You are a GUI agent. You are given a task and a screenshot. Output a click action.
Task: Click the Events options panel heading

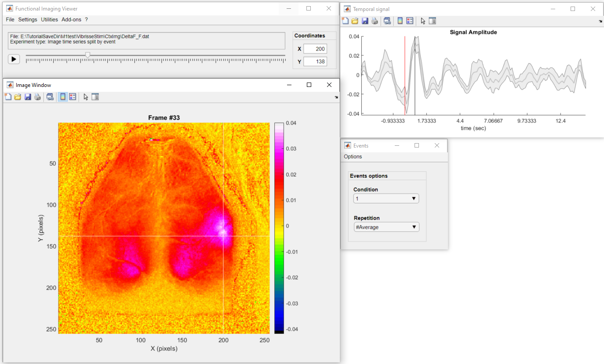click(369, 176)
